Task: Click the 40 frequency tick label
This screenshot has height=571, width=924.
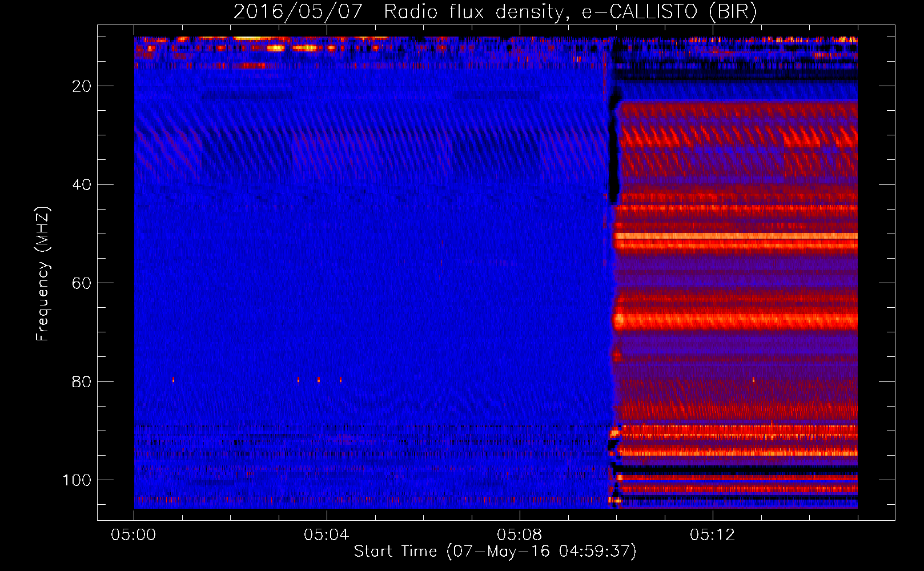Action: (82, 185)
